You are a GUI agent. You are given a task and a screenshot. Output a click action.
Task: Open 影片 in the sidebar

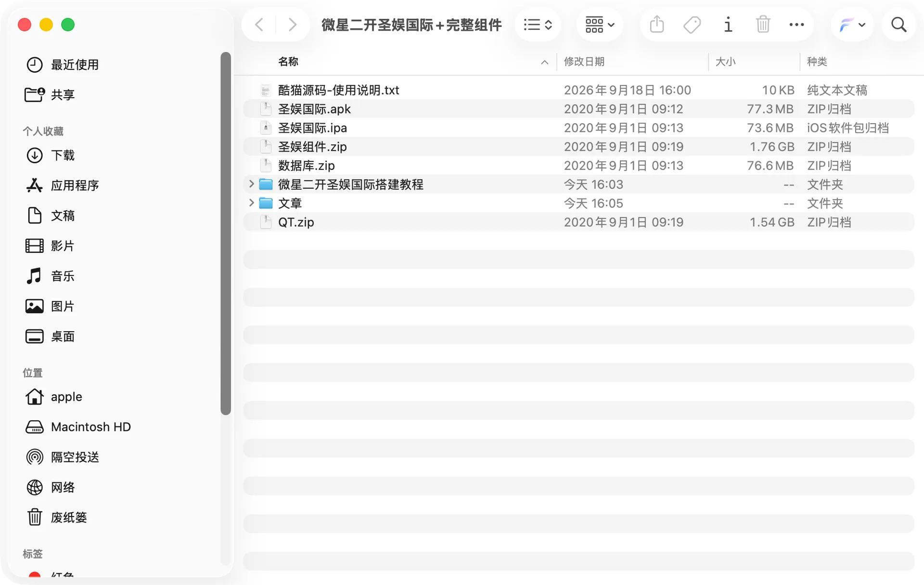pos(50,246)
